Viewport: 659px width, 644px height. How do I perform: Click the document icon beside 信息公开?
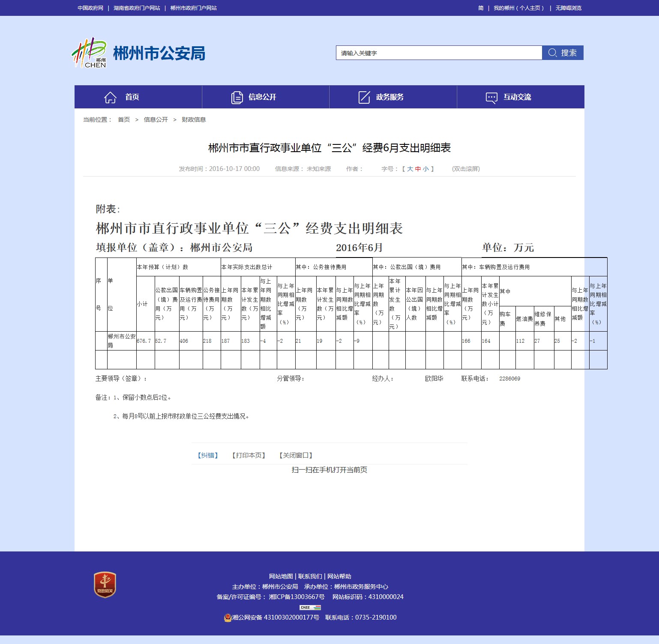[x=237, y=98]
